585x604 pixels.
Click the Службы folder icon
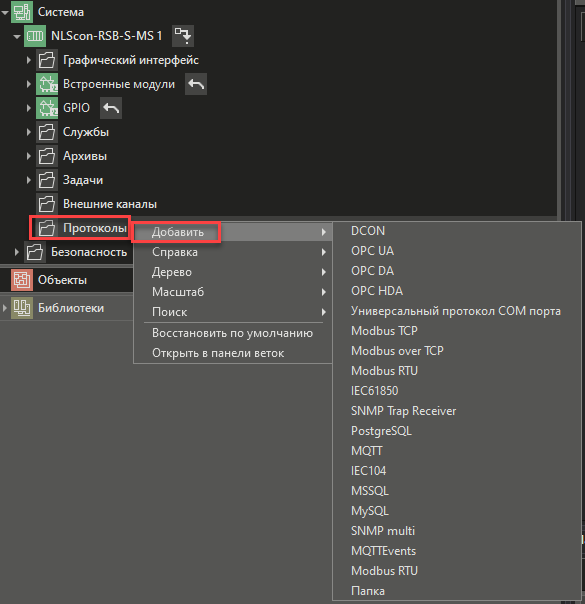pos(47,132)
